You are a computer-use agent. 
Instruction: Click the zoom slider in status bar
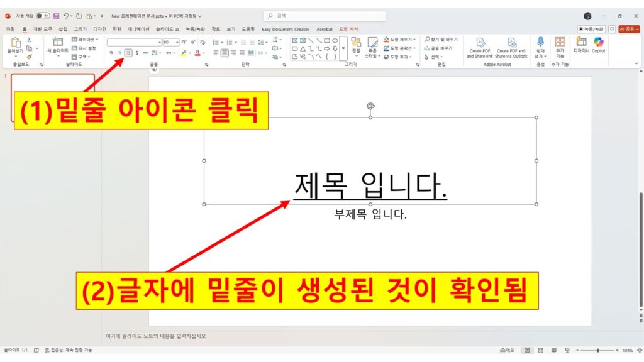(597, 350)
